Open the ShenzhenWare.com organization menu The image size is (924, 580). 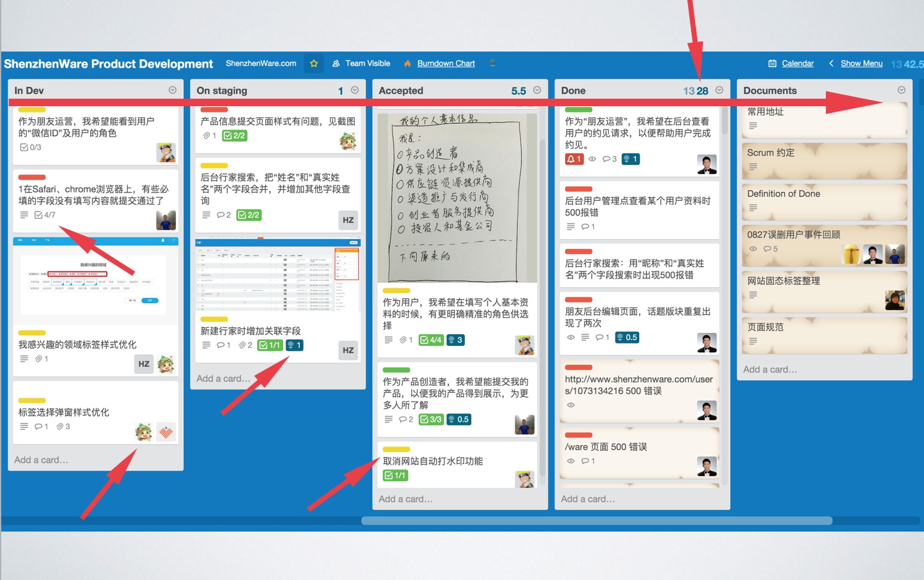[261, 63]
